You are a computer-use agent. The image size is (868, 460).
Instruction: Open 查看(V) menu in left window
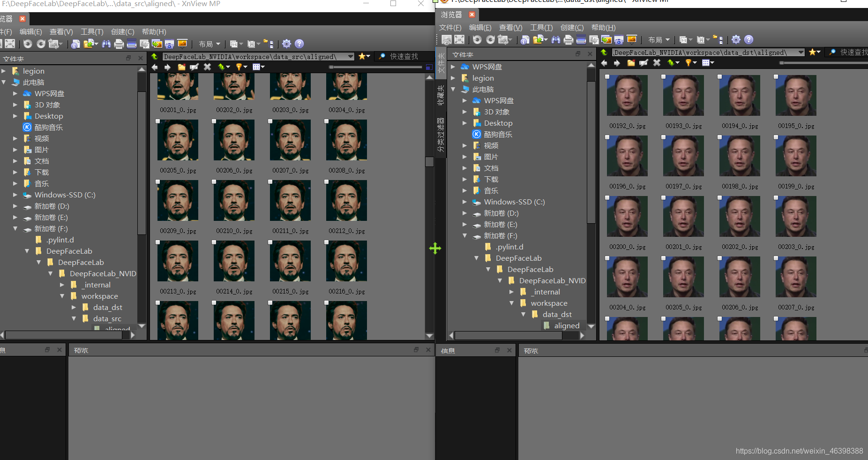pos(61,32)
